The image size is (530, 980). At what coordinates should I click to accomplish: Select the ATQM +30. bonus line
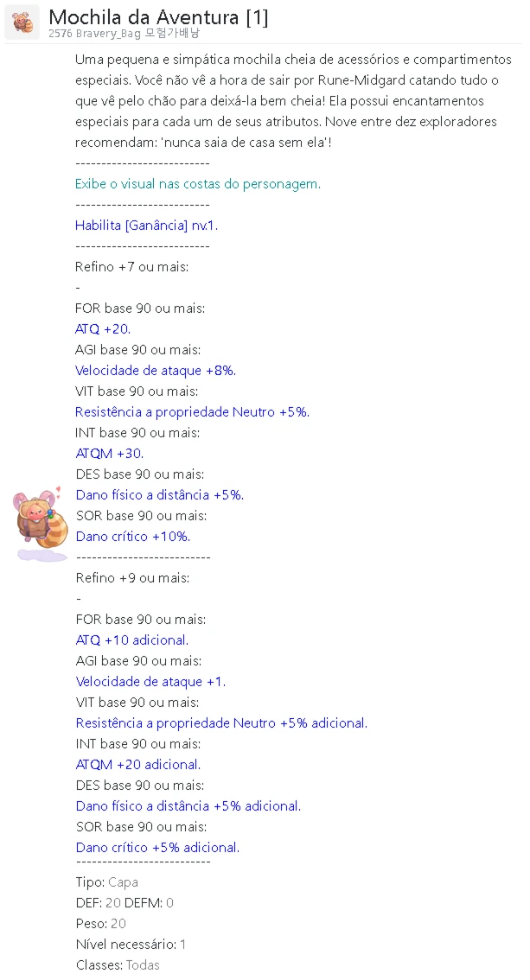(x=110, y=453)
